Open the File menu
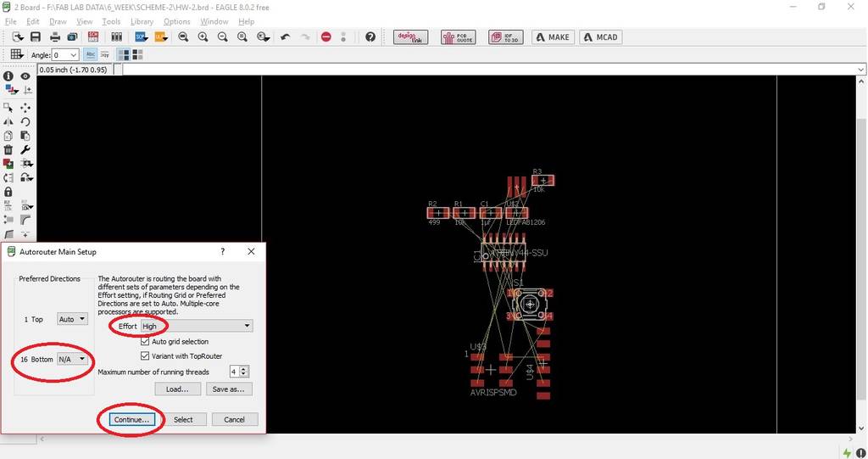The image size is (868, 459). [x=10, y=21]
